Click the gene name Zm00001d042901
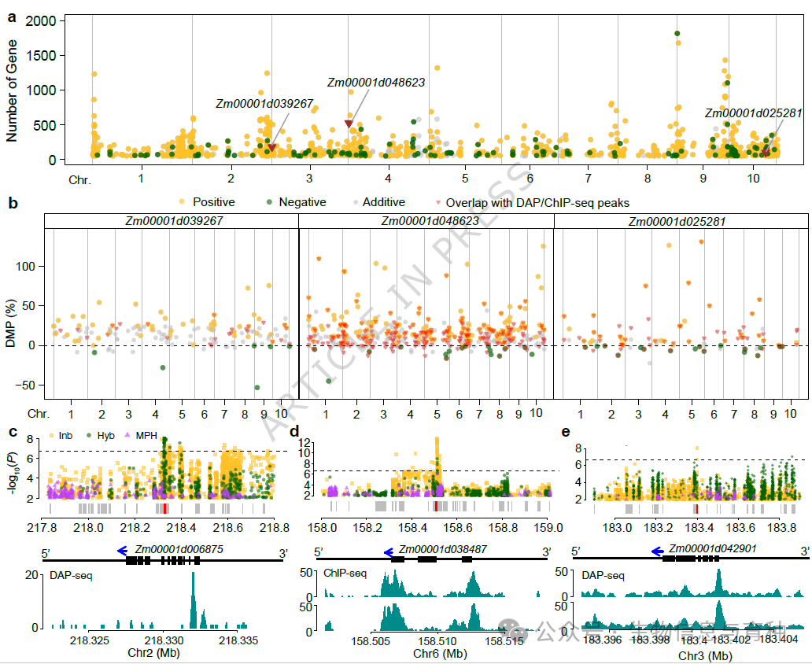 pyautogui.click(x=713, y=548)
